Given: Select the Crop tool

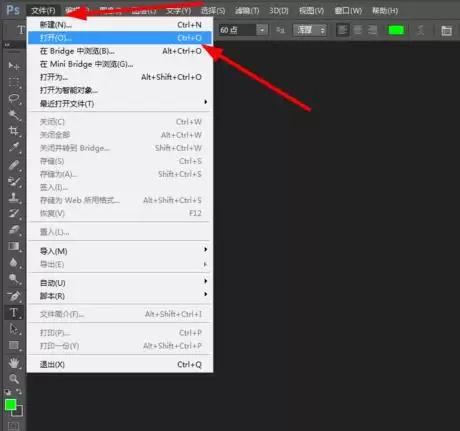Looking at the screenshot, I should [14, 131].
